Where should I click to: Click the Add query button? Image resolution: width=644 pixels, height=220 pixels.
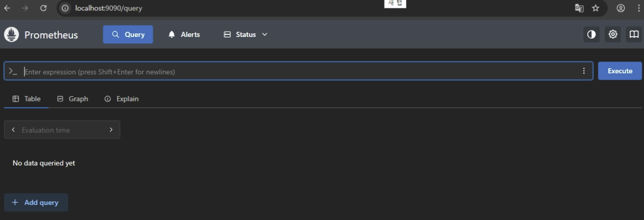(36, 202)
